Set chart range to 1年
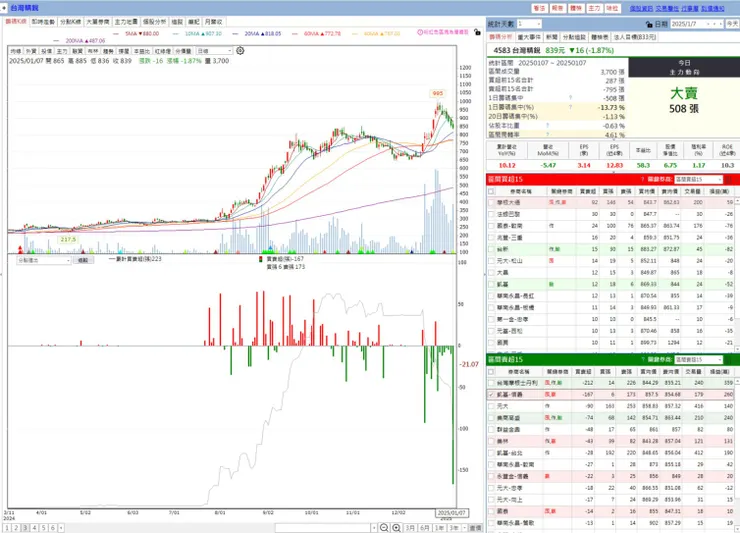740x533 pixels. tap(439, 528)
